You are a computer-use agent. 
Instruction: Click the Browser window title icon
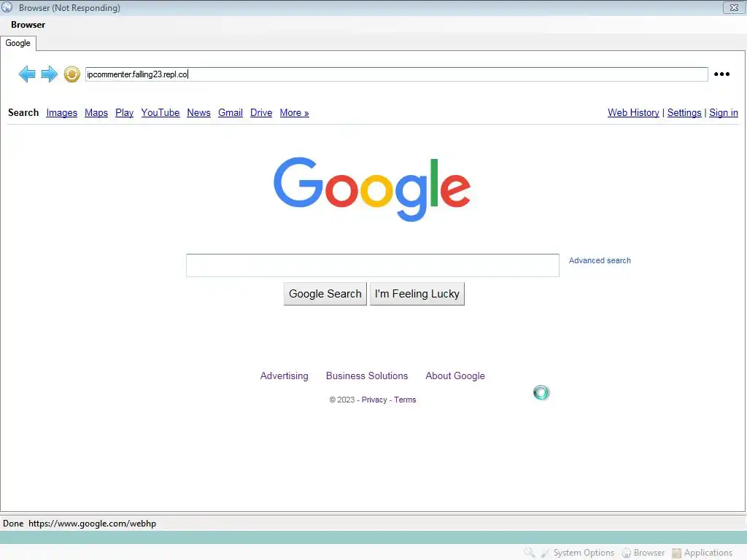tap(7, 7)
